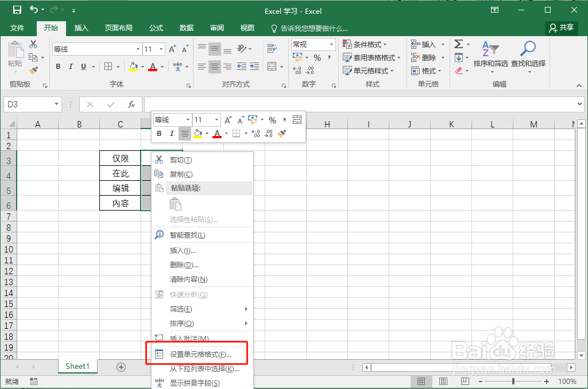This screenshot has width=588, height=389.
Task: Open Sort and Filter tool
Action: coord(490,57)
